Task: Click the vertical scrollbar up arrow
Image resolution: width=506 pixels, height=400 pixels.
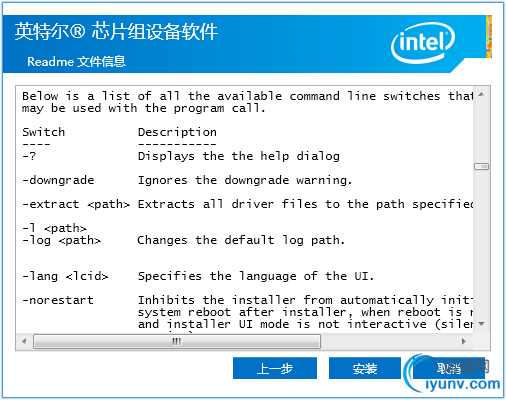Action: 481,95
